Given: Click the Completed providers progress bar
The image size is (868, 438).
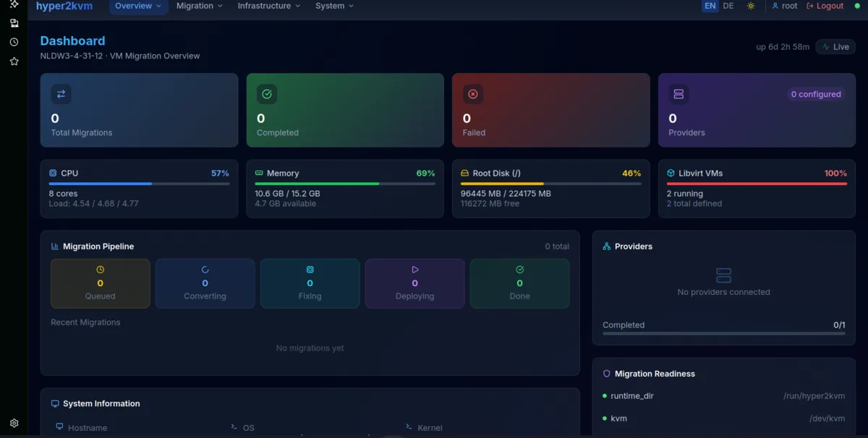Looking at the screenshot, I should (723, 333).
